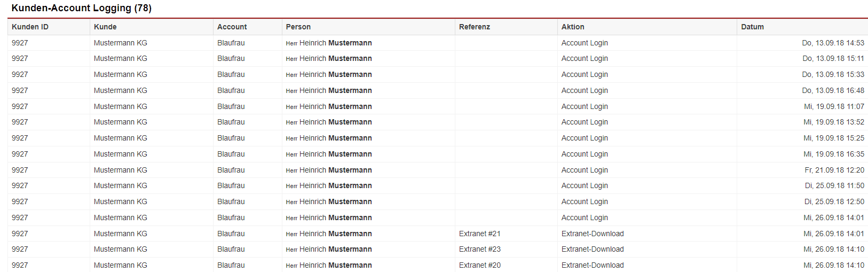
Task: Click Heinrich Mustermann in the 19.09.18 11:07 row
Action: pyautogui.click(x=335, y=106)
